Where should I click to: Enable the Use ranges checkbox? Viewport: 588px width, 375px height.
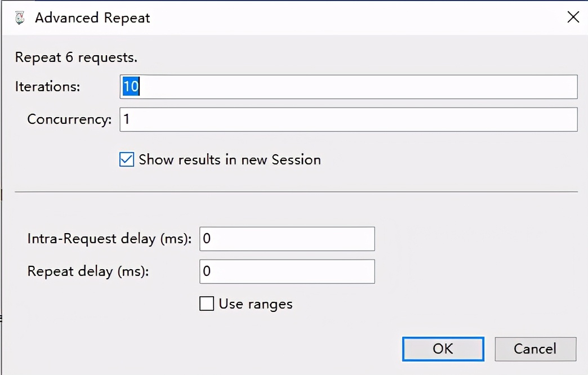pos(207,304)
